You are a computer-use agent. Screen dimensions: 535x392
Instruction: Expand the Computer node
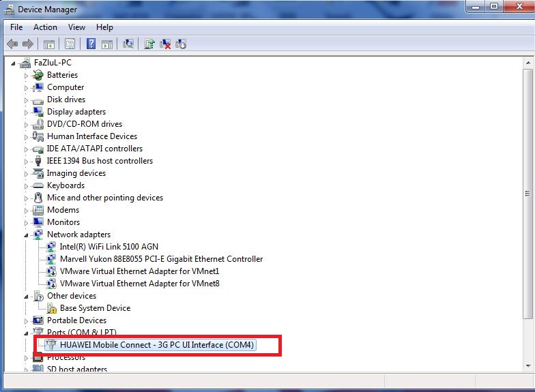(x=26, y=88)
